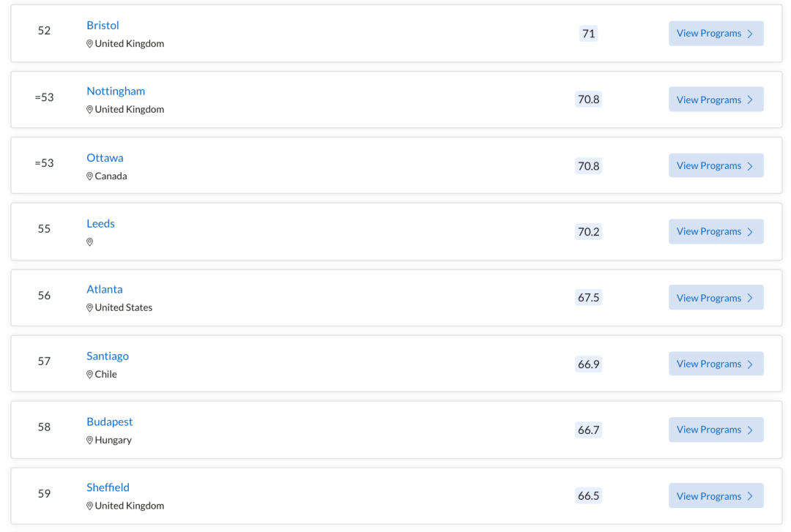Open the Nottingham link
This screenshot has height=532, width=791.
(116, 91)
